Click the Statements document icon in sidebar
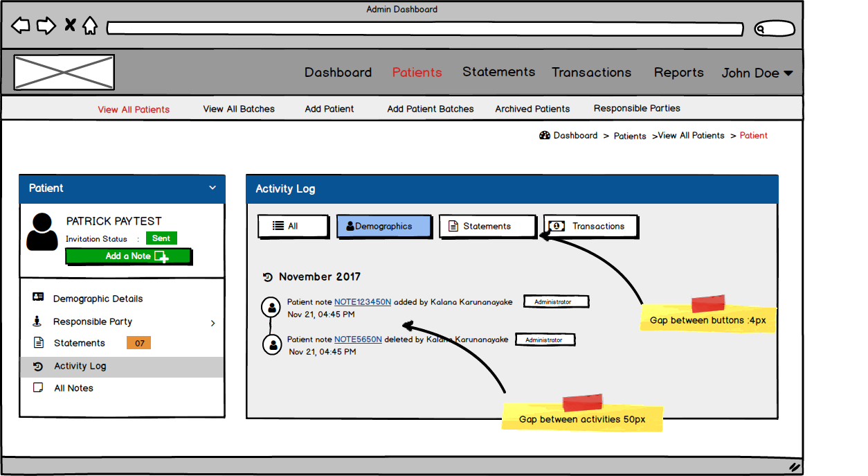The height and width of the screenshot is (476, 868). tap(39, 342)
